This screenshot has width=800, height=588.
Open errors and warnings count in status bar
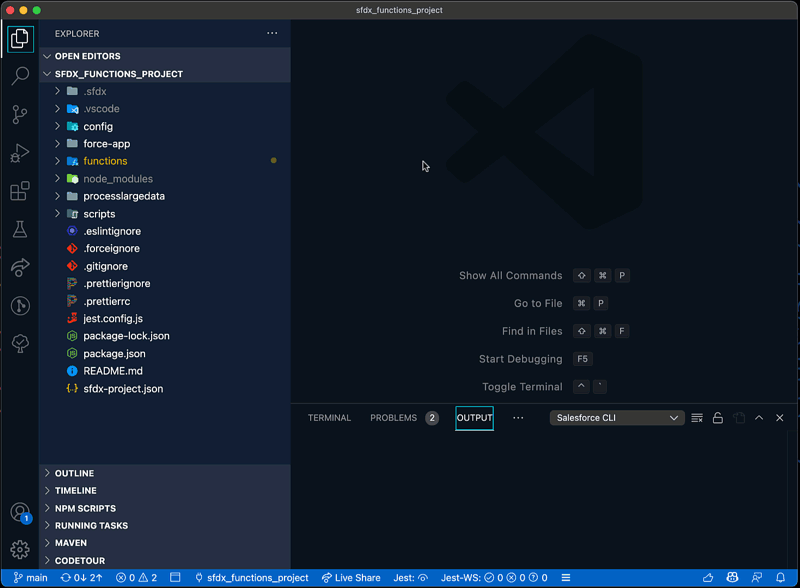click(x=136, y=578)
